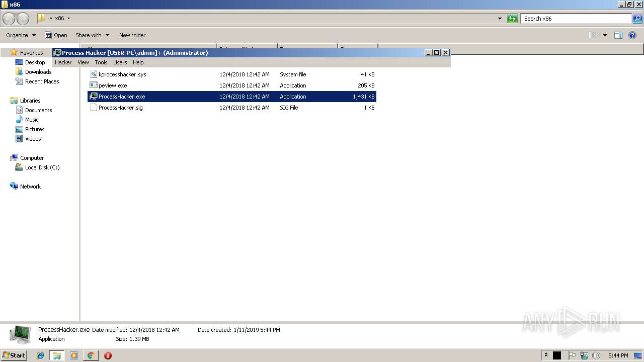Select kprocesshacker.sys System file type cell
Viewport: 644px width, 362px height.
(293, 74)
